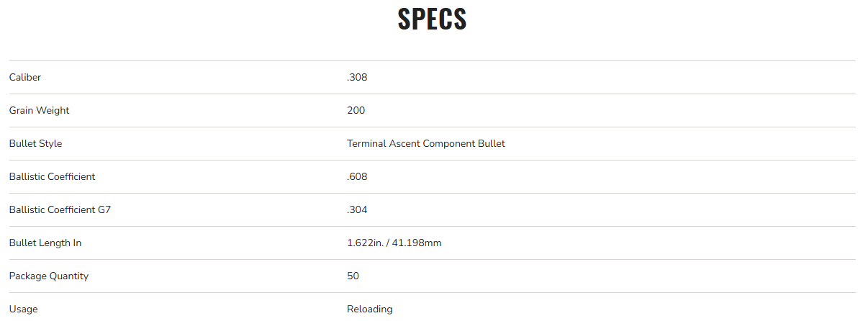
Task: Select the package quantity value 50
Action: pos(353,276)
